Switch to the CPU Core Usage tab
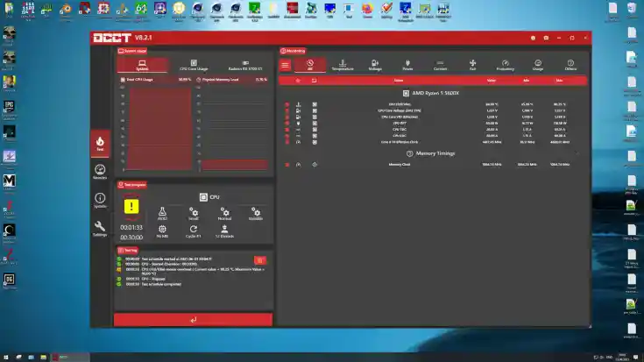 pyautogui.click(x=194, y=65)
